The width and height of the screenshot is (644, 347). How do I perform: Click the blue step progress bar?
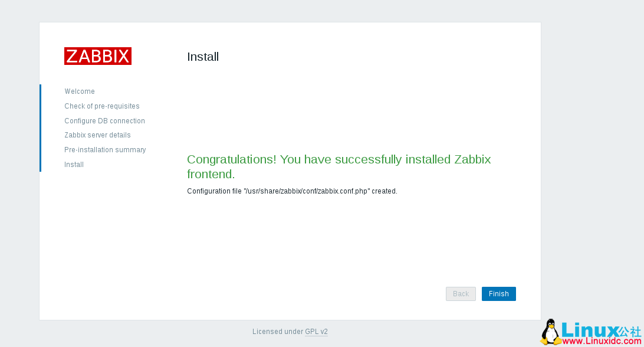(40, 128)
